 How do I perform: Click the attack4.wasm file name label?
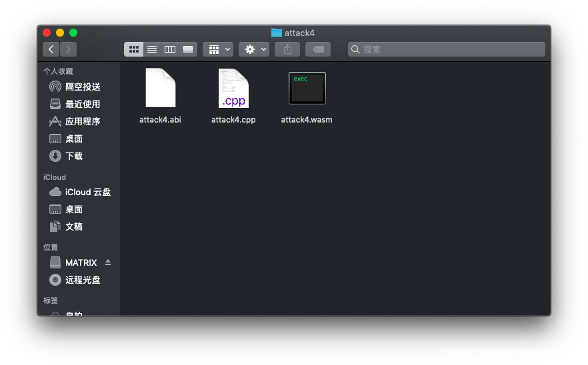(307, 119)
